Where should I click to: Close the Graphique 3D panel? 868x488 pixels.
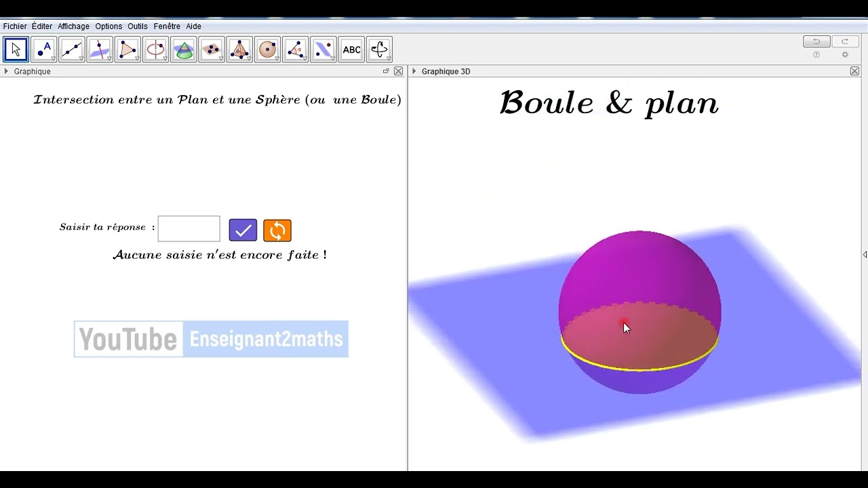coord(854,71)
